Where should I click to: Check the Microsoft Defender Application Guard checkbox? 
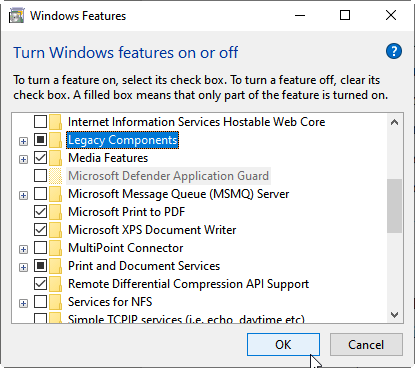click(x=40, y=176)
